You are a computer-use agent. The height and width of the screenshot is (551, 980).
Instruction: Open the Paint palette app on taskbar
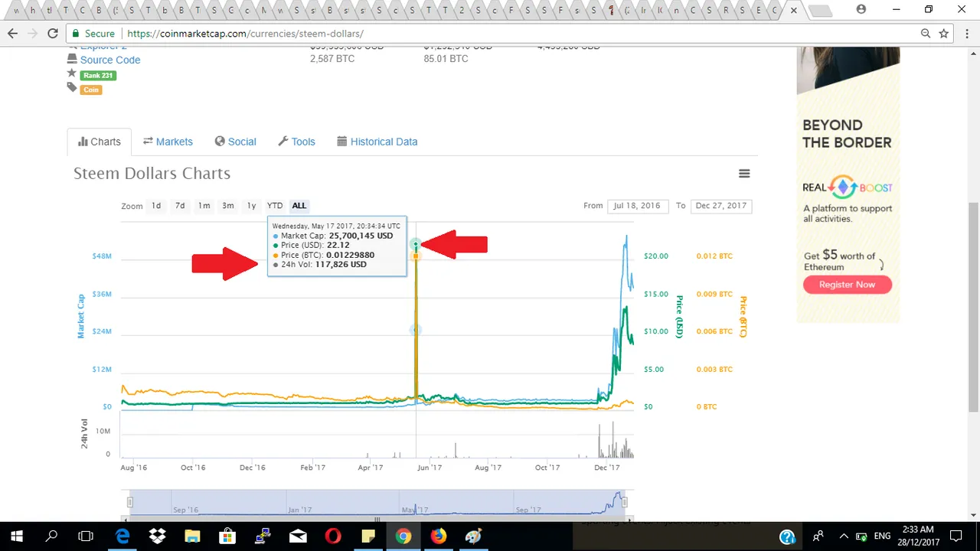click(x=474, y=536)
